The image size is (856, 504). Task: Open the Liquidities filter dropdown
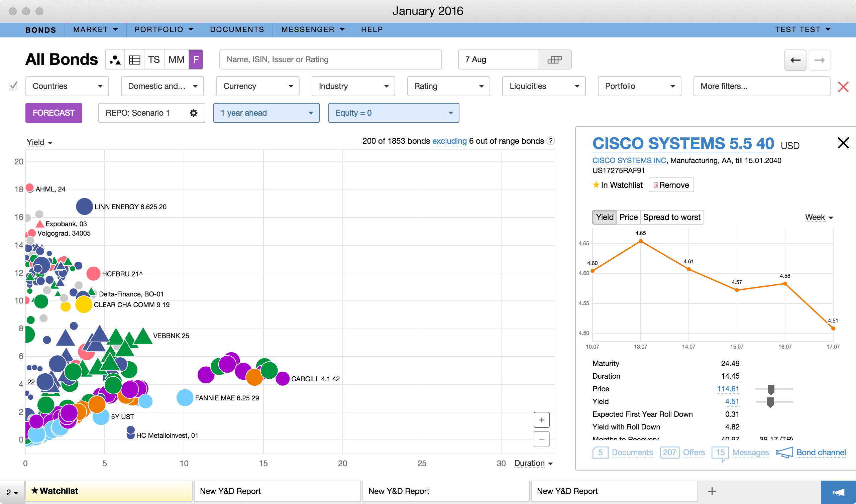click(544, 86)
